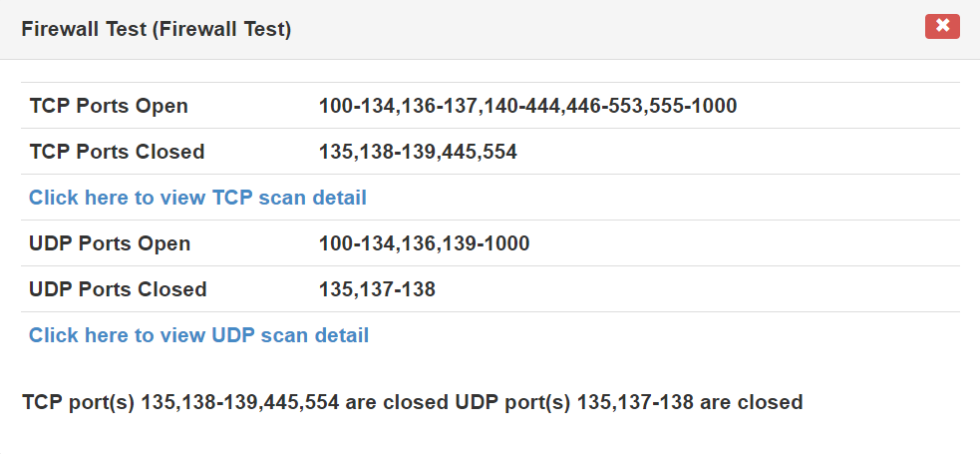Select the UDP Ports Closed label
The height and width of the screenshot is (454, 980).
[x=118, y=289]
